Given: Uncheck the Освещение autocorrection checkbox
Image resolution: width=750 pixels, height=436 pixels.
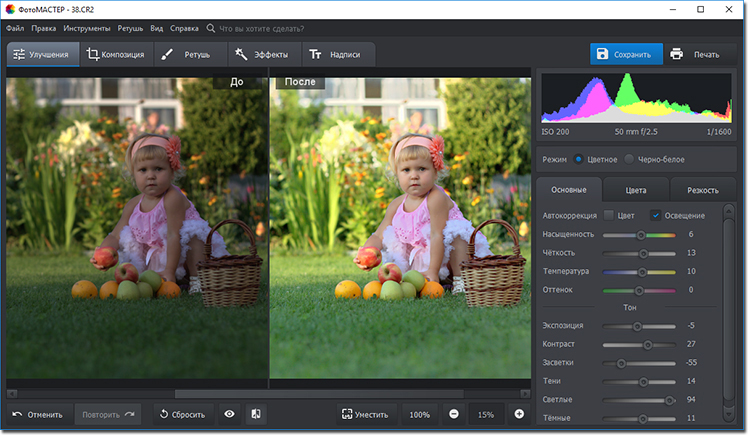Looking at the screenshot, I should [x=656, y=215].
